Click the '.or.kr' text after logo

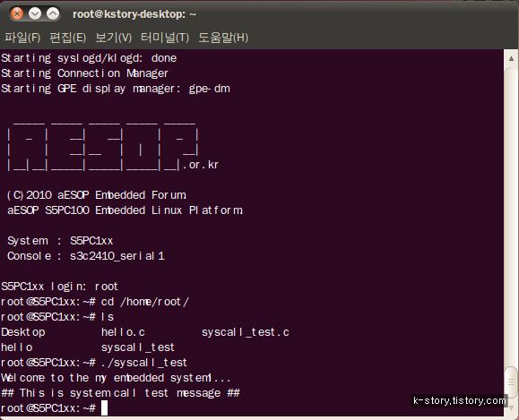201,165
